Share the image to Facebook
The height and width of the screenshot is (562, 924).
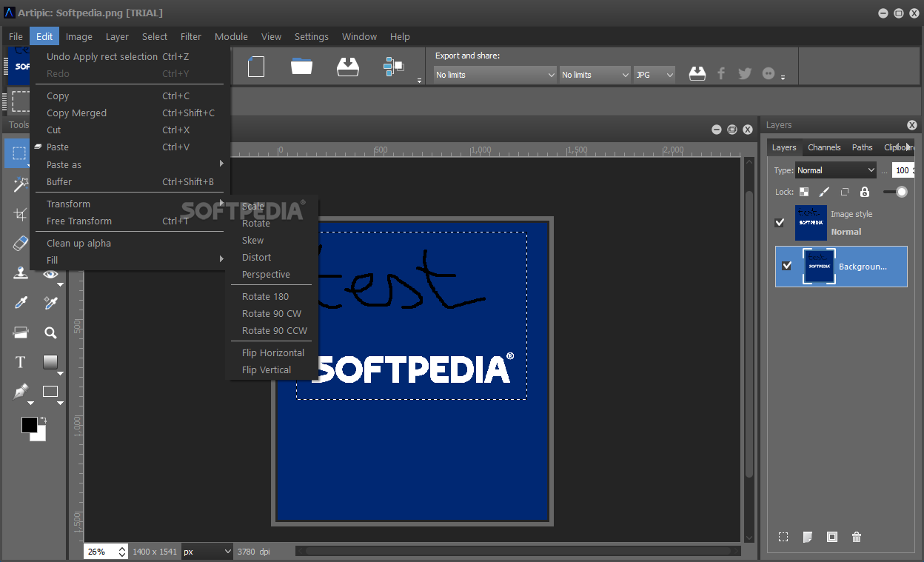tap(721, 74)
